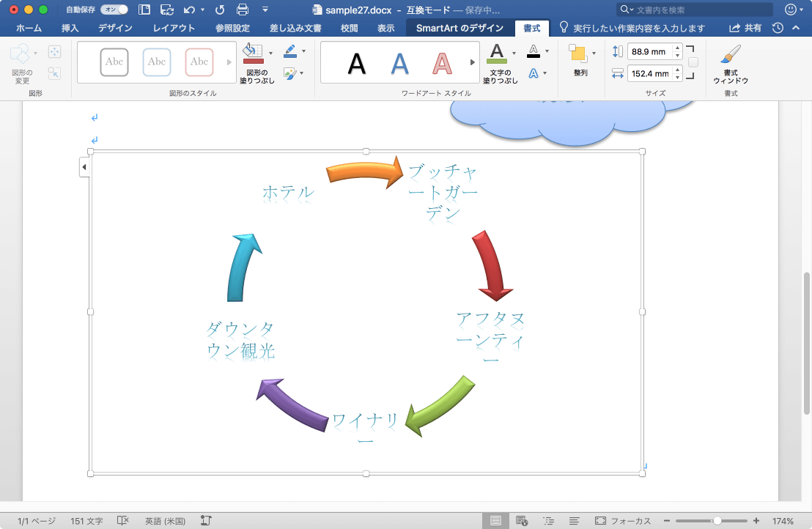Click 文字の塗りつぶし text fill icon

(x=497, y=53)
